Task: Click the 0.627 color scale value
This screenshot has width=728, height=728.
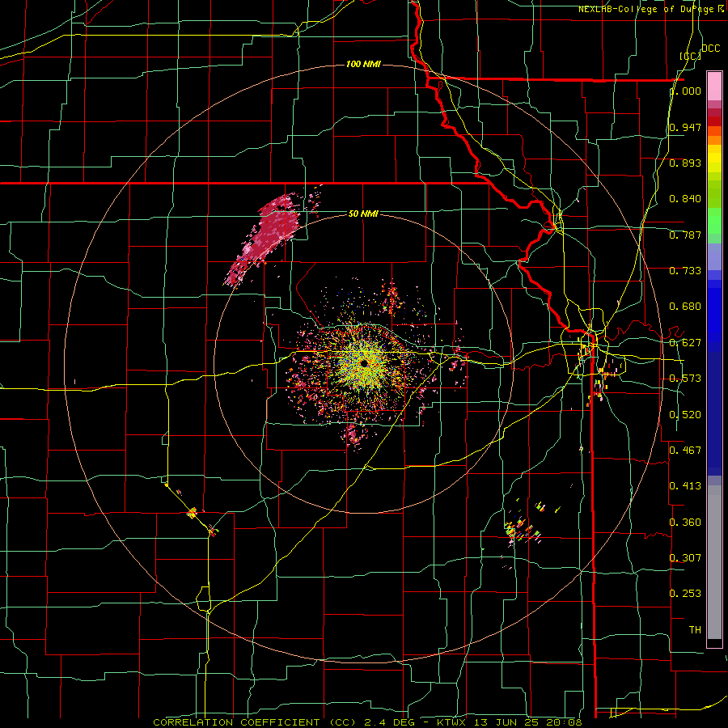Action: 685,343
